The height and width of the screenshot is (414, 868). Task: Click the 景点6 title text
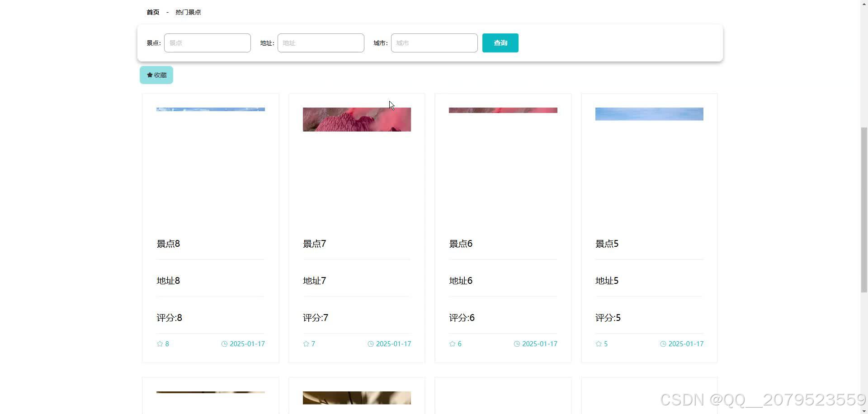[x=461, y=244]
